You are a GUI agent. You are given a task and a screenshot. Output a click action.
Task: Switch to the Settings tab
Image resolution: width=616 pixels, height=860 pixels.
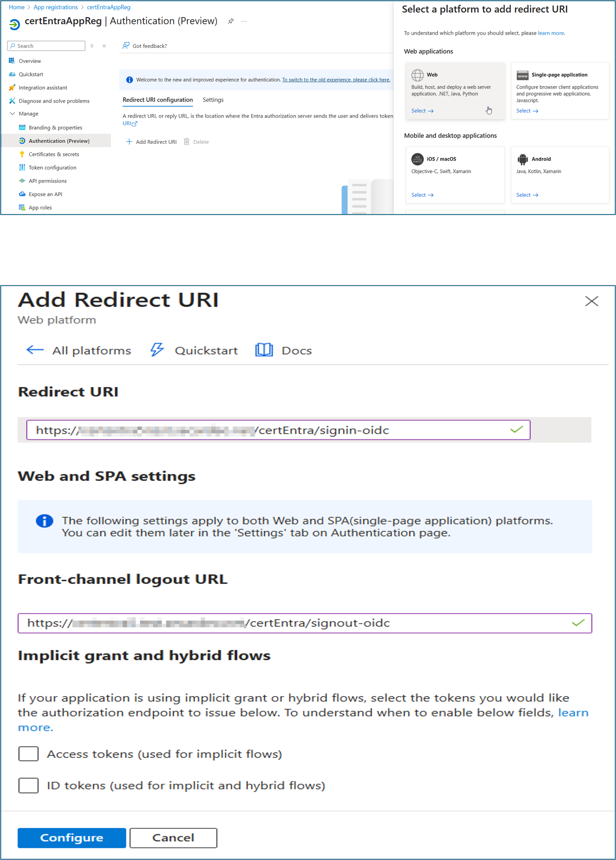click(213, 100)
